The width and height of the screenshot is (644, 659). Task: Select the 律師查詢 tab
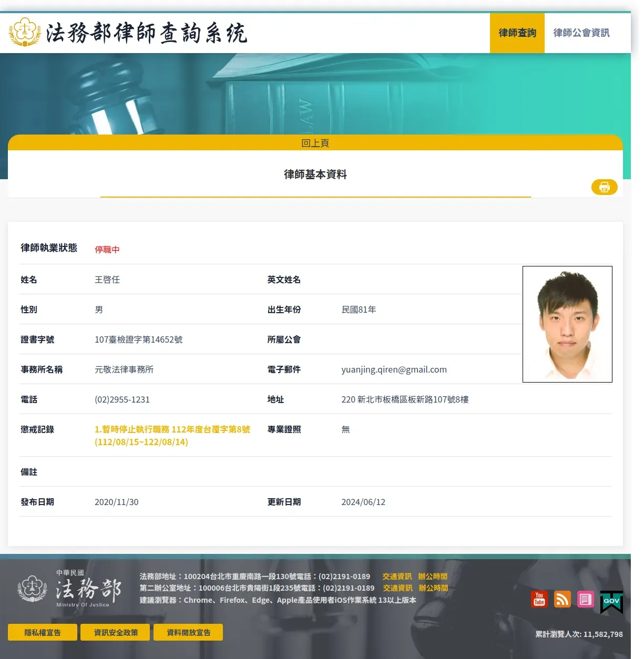click(517, 33)
